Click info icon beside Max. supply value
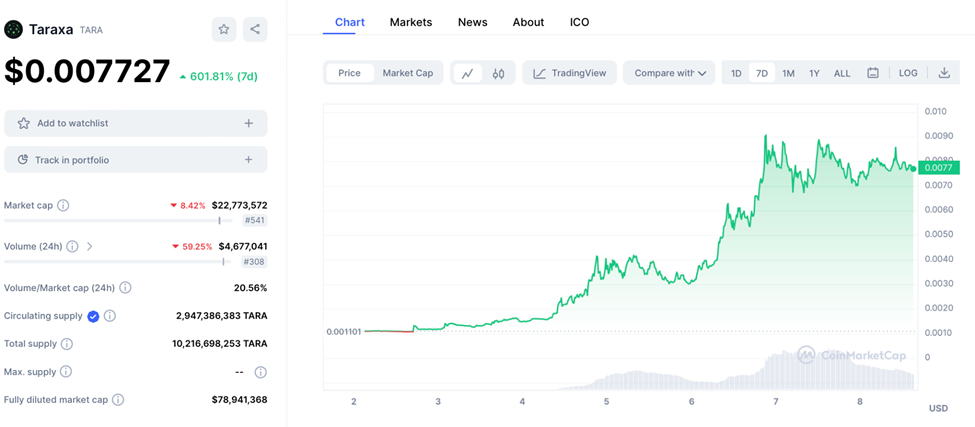The width and height of the screenshot is (975, 427). tap(261, 372)
